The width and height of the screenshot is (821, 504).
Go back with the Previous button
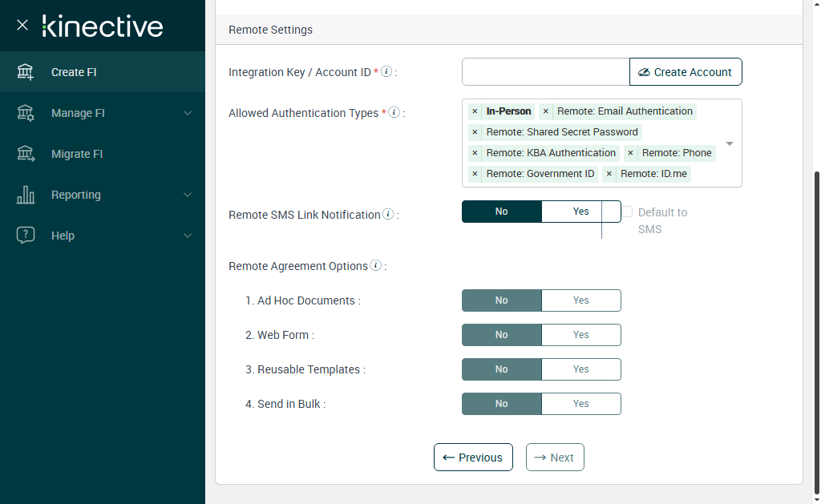click(x=473, y=458)
